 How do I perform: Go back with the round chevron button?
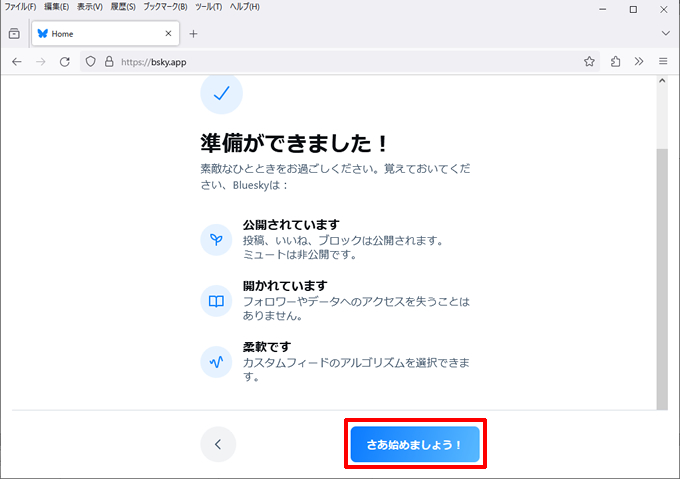point(218,444)
